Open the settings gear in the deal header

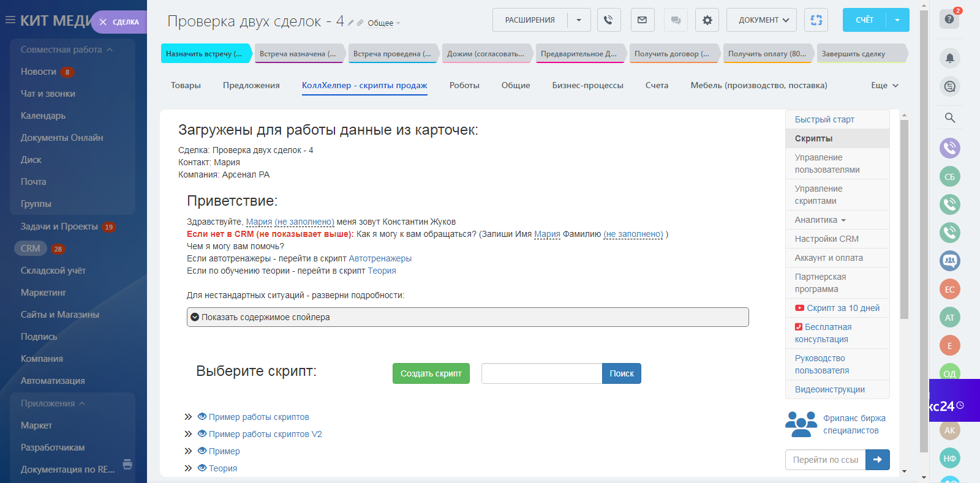(707, 20)
